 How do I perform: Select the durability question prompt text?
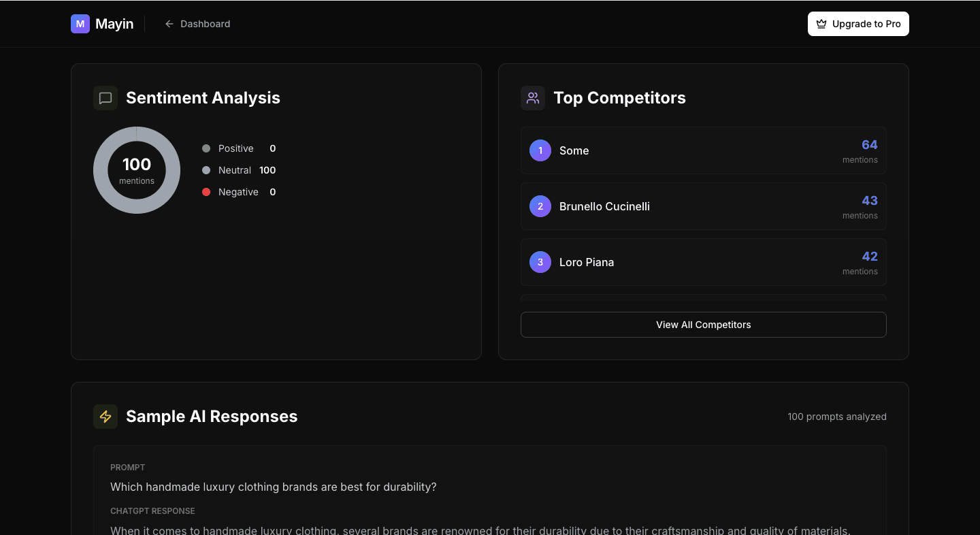274,487
